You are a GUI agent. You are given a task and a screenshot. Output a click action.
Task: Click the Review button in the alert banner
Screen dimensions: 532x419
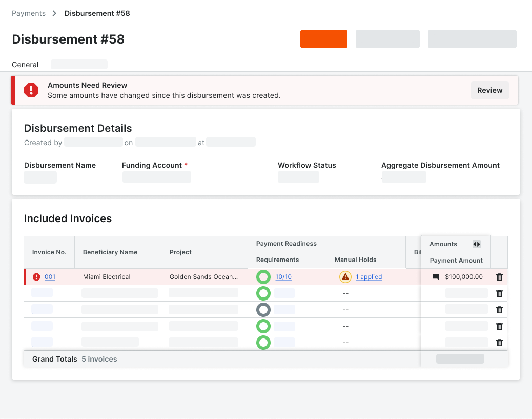pyautogui.click(x=489, y=90)
